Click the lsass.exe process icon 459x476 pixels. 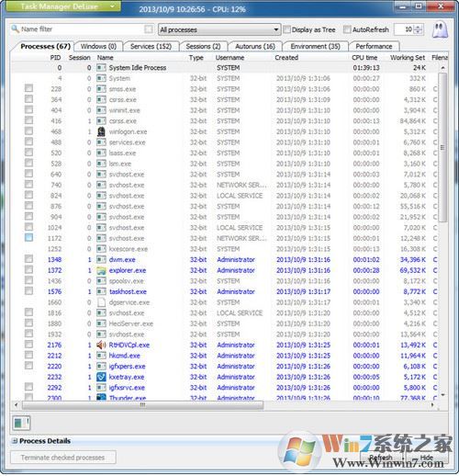101,153
